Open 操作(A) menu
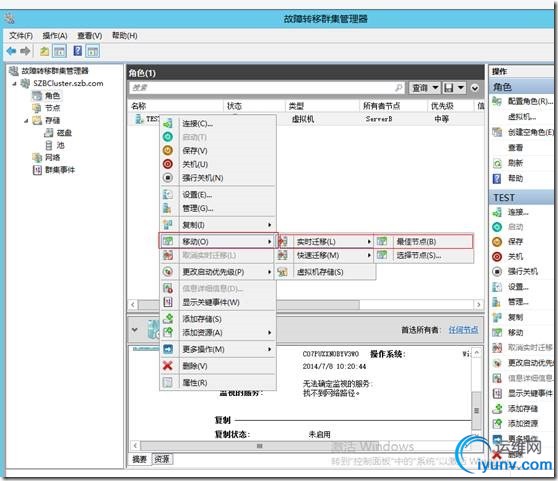Image resolution: width=558 pixels, height=481 pixels. click(55, 35)
